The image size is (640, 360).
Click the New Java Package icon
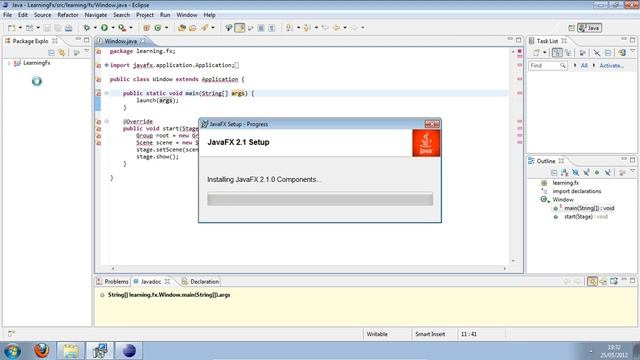(x=146, y=28)
